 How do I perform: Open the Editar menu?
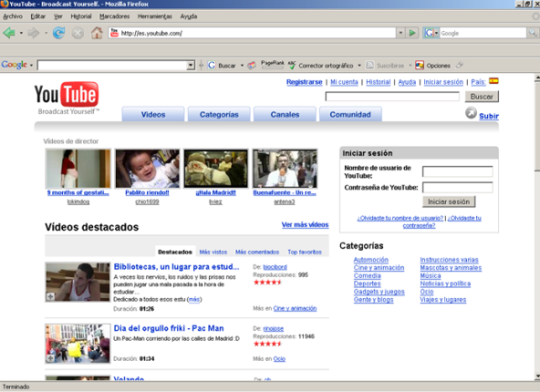pyautogui.click(x=38, y=16)
